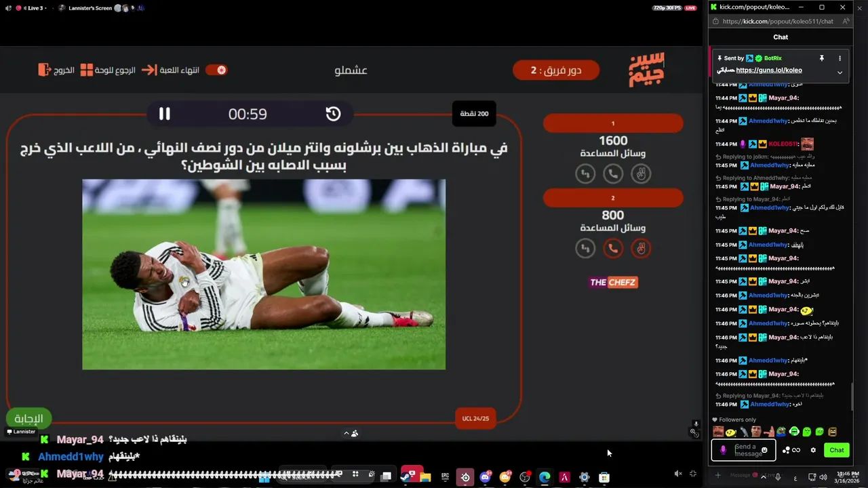Viewport: 868px width, 488px height.
Task: Click the infinity symbol near chat input
Action: pyautogui.click(x=796, y=450)
